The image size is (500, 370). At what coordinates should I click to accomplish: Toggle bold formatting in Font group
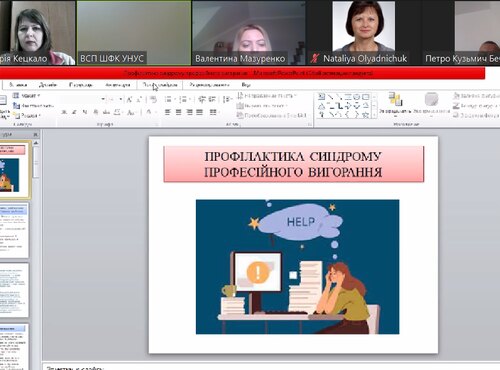64,112
